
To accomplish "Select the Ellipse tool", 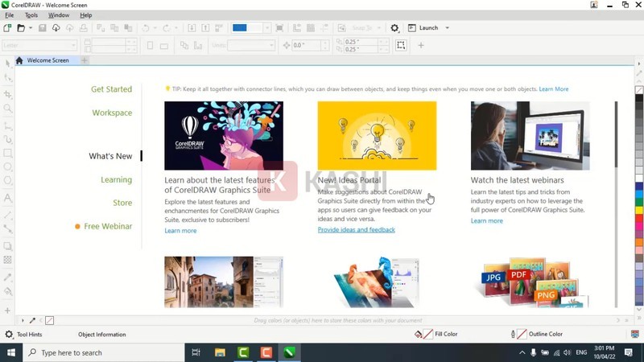I will [7, 167].
